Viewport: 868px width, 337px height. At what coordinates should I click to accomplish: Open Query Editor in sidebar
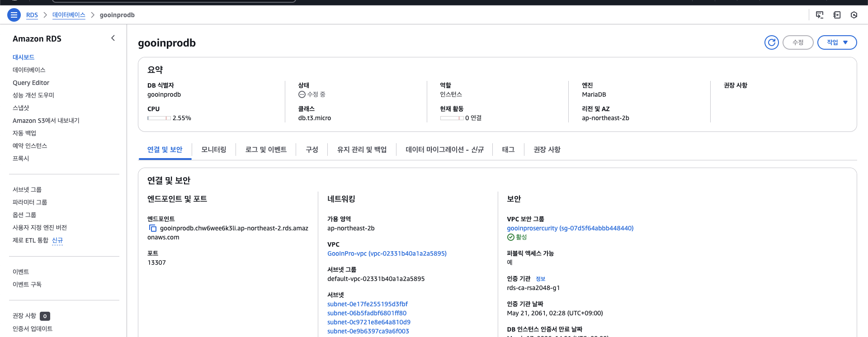click(31, 83)
